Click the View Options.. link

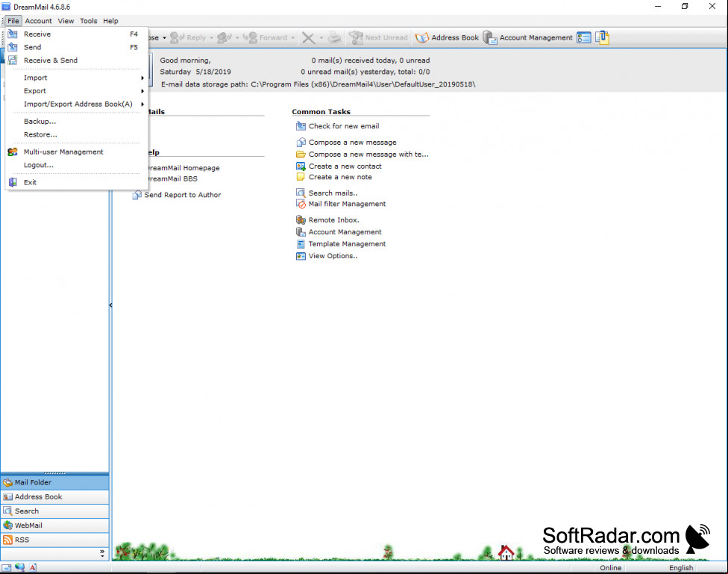pyautogui.click(x=333, y=255)
